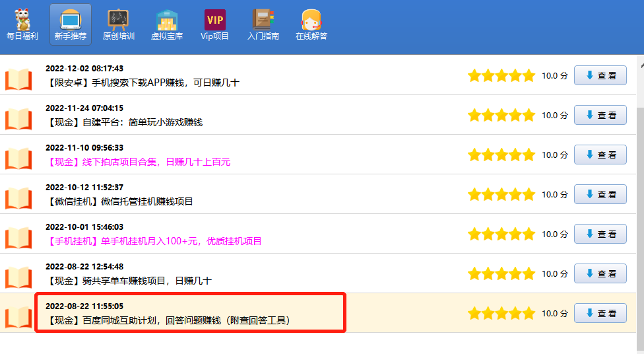Open pink title 单手机挂机月入100+元
The height and width of the screenshot is (354, 644).
154,241
